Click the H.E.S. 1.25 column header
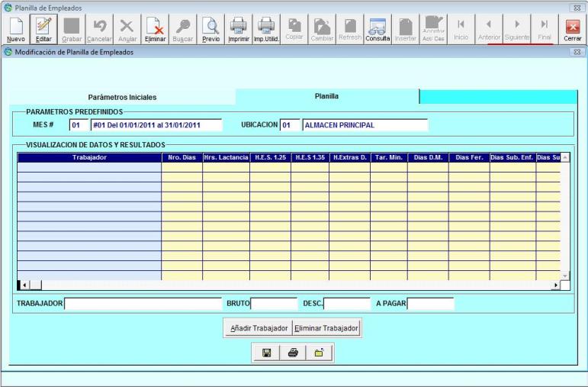 [x=271, y=157]
